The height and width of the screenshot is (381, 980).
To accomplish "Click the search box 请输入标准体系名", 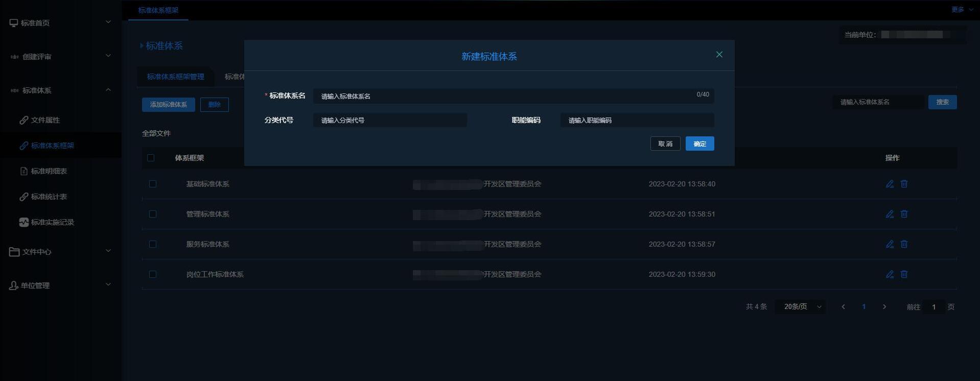I will pyautogui.click(x=879, y=102).
